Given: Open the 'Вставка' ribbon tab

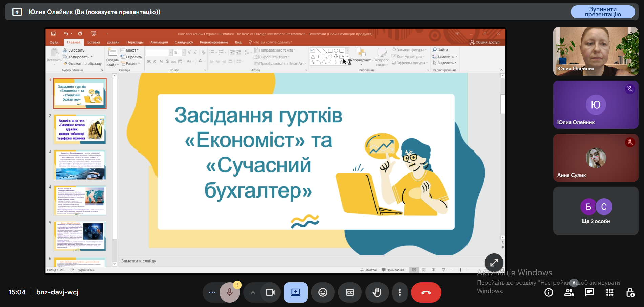Looking at the screenshot, I should tap(94, 42).
